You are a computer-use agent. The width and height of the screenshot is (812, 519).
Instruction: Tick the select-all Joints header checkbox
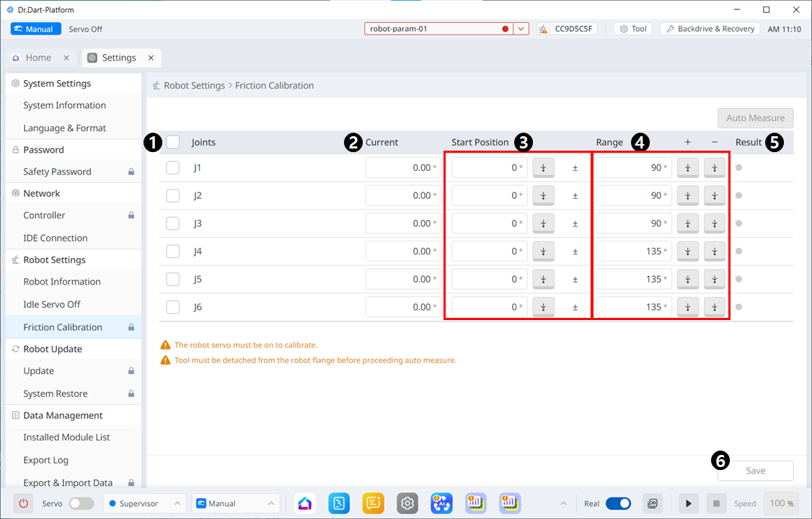172,142
